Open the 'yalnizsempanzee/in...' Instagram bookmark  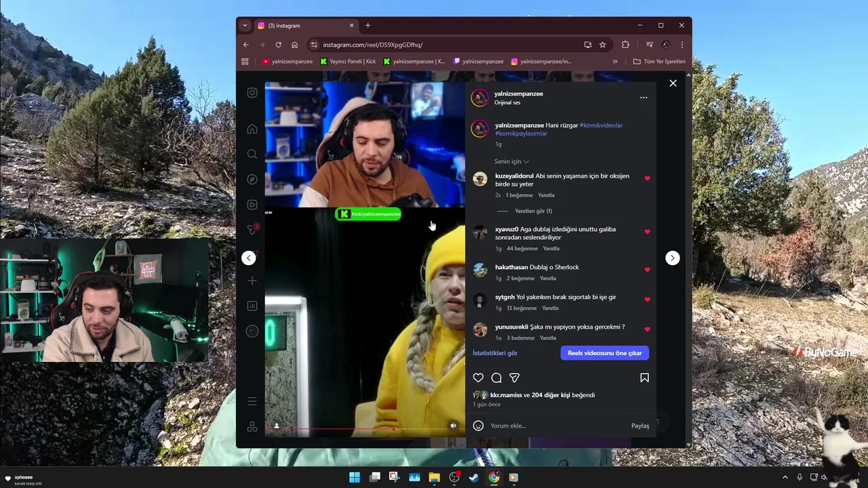click(541, 62)
